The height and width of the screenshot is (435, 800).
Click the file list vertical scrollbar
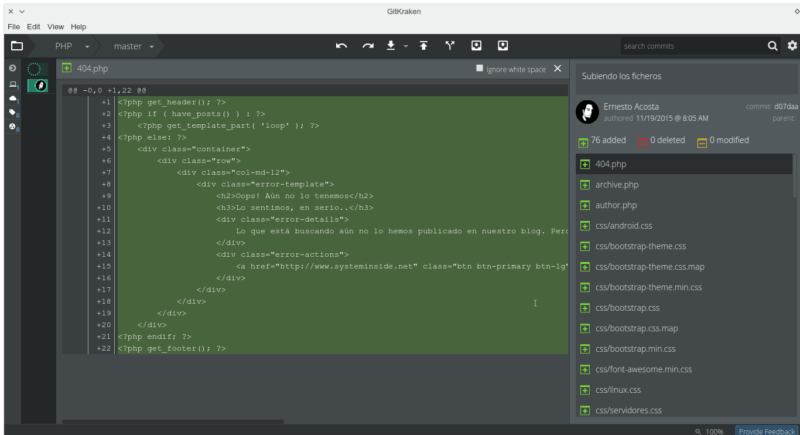coord(794,176)
